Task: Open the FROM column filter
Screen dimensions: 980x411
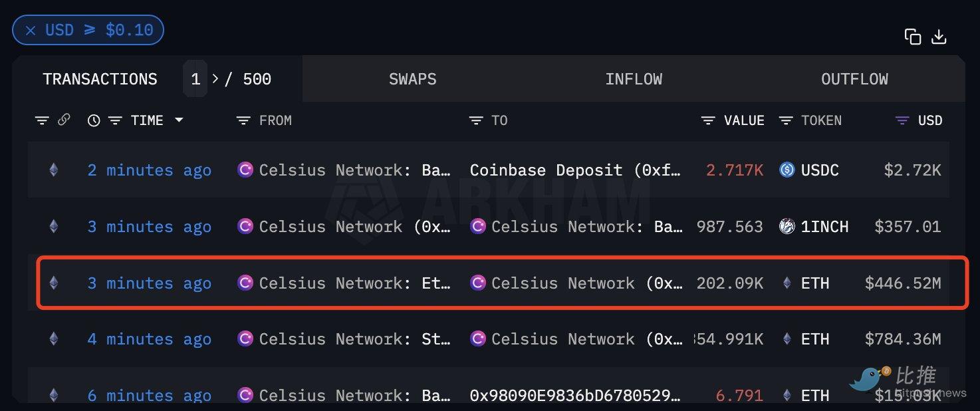Action: 243,120
